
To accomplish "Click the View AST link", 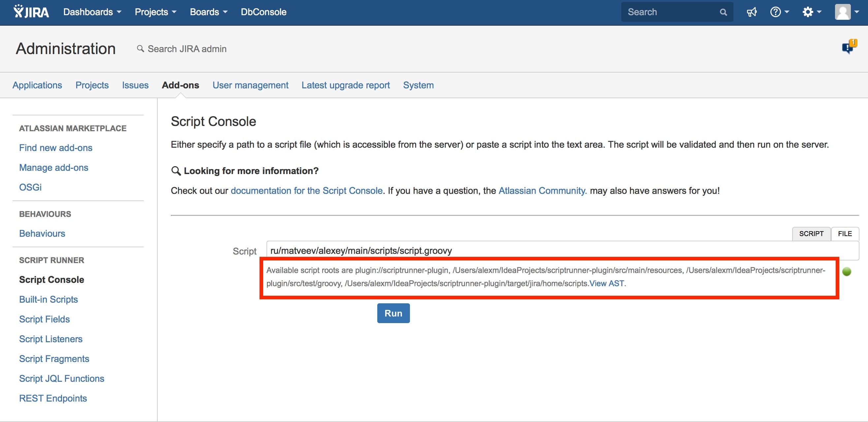I will point(606,284).
